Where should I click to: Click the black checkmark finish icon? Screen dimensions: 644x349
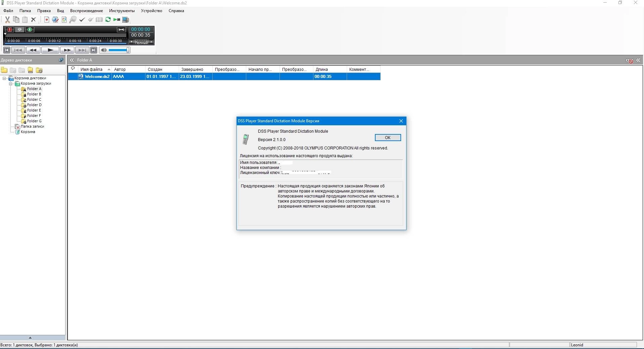(82, 19)
